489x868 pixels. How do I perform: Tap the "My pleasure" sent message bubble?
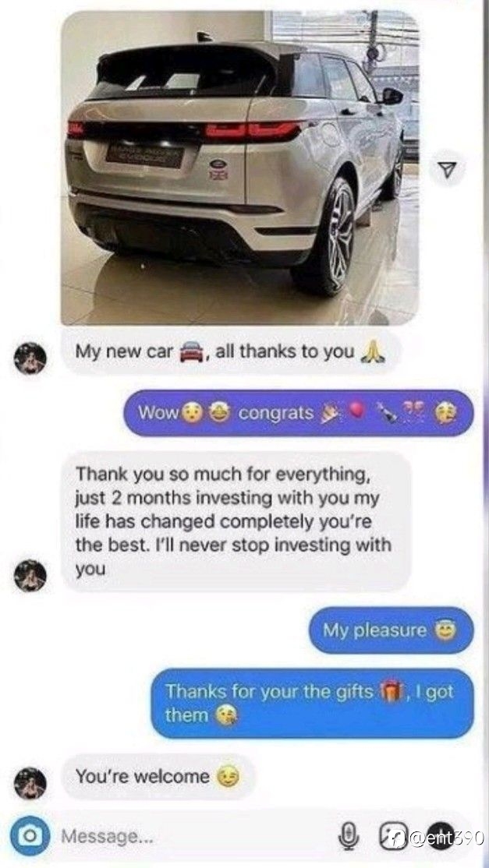click(x=391, y=630)
